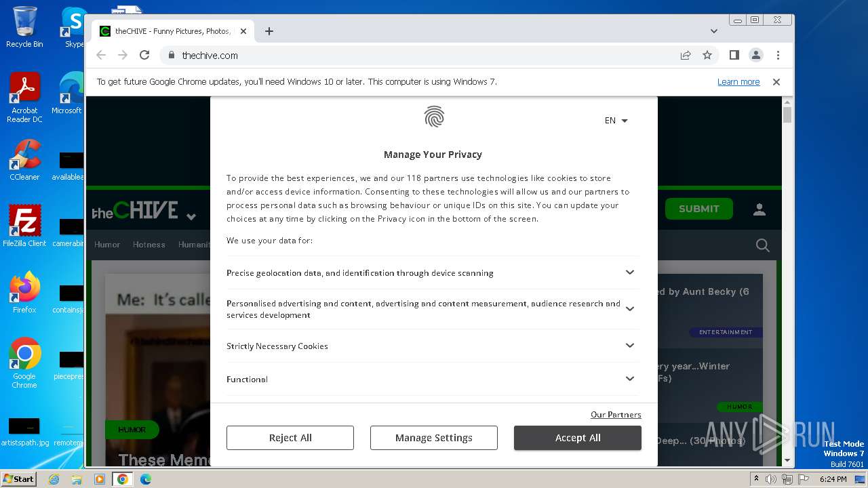The width and height of the screenshot is (868, 488).
Task: Click the scrollbar down arrow
Action: tap(787, 460)
